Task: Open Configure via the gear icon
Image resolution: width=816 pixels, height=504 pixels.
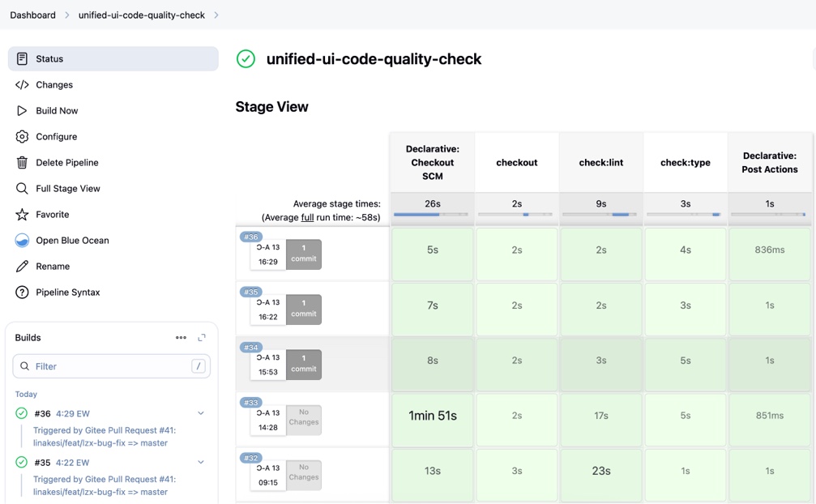Action: point(22,137)
